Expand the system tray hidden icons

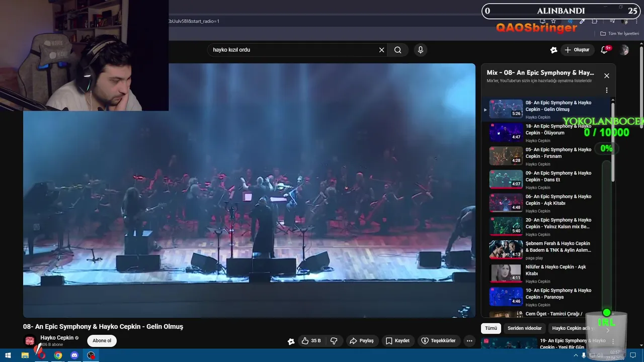(576, 355)
